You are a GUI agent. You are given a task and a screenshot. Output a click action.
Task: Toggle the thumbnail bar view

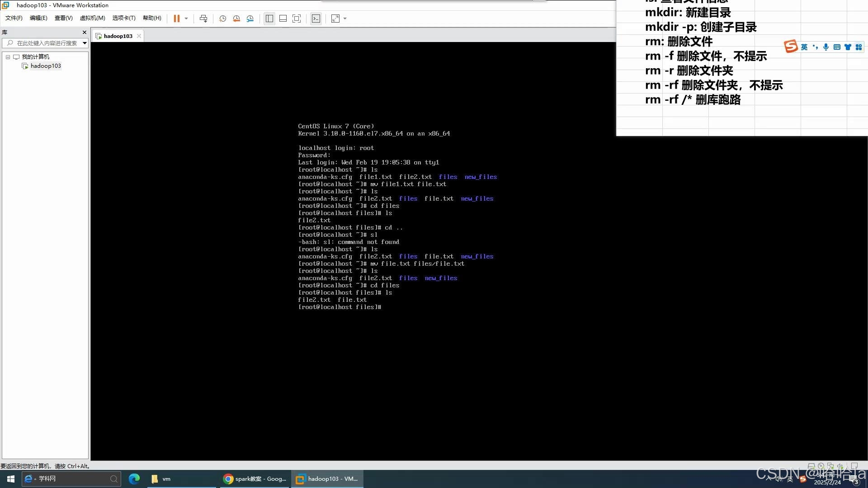(283, 19)
